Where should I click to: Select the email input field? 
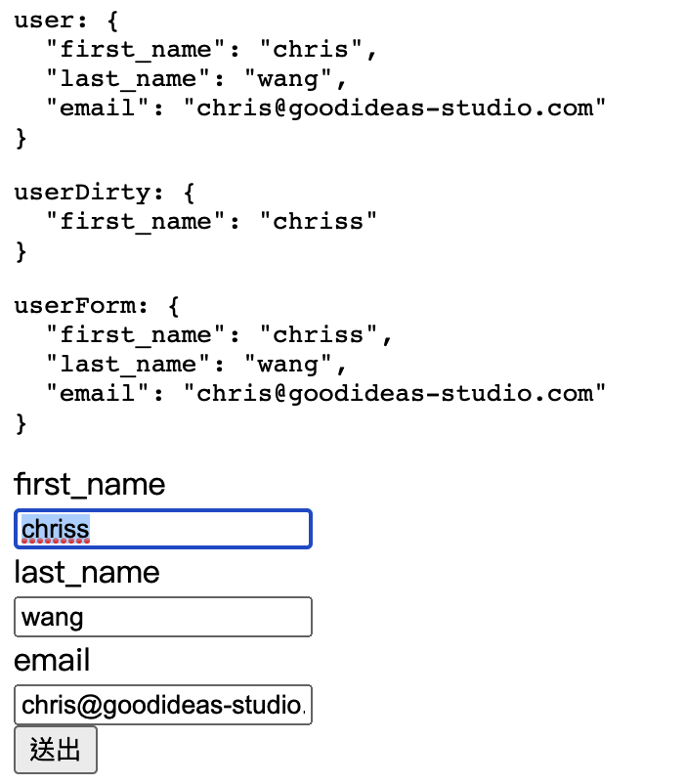coord(163,705)
